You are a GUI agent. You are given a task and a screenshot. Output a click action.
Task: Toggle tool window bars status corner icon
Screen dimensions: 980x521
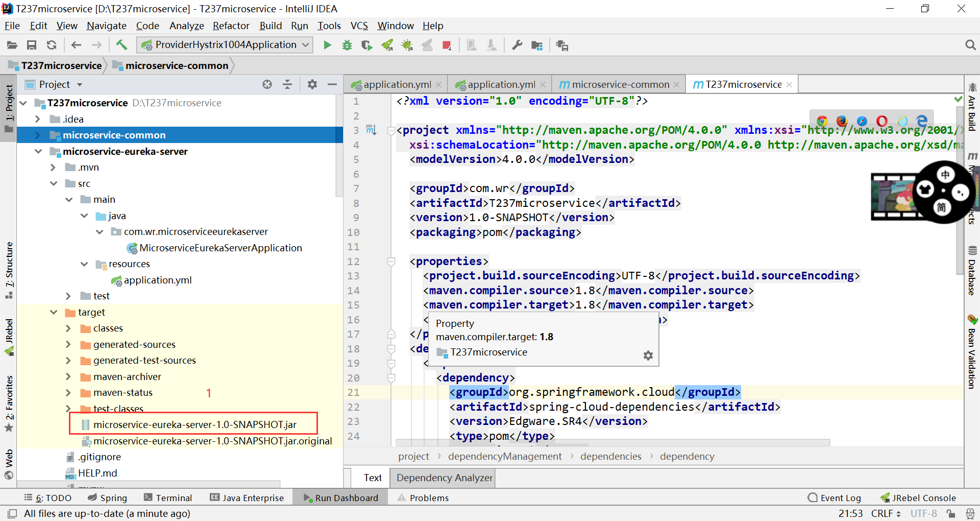(12, 513)
